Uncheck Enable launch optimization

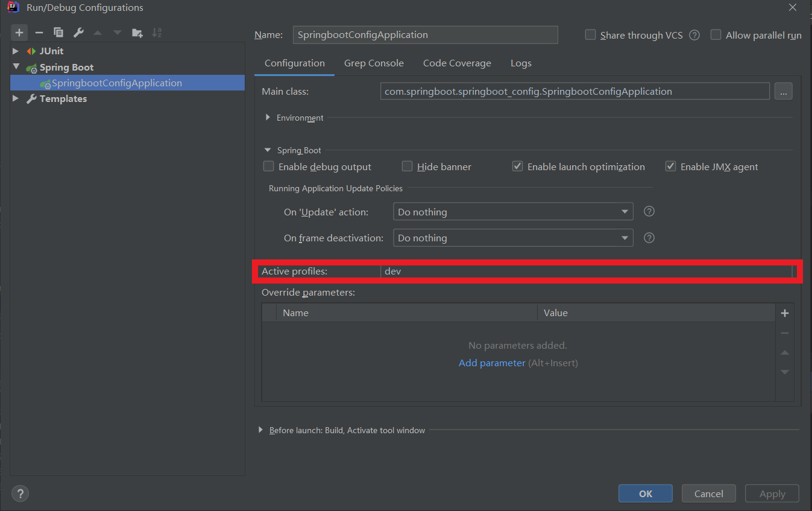pyautogui.click(x=517, y=167)
